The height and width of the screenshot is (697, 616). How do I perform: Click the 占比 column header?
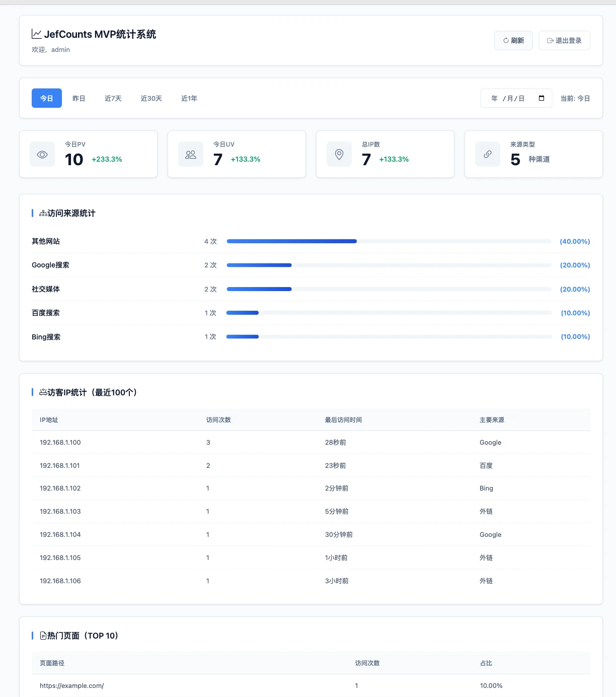coord(486,663)
